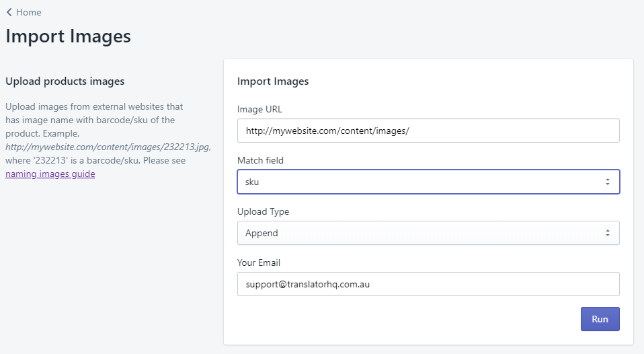The image size is (644, 354).
Task: Click the "Match field" label text
Action: [x=261, y=160]
